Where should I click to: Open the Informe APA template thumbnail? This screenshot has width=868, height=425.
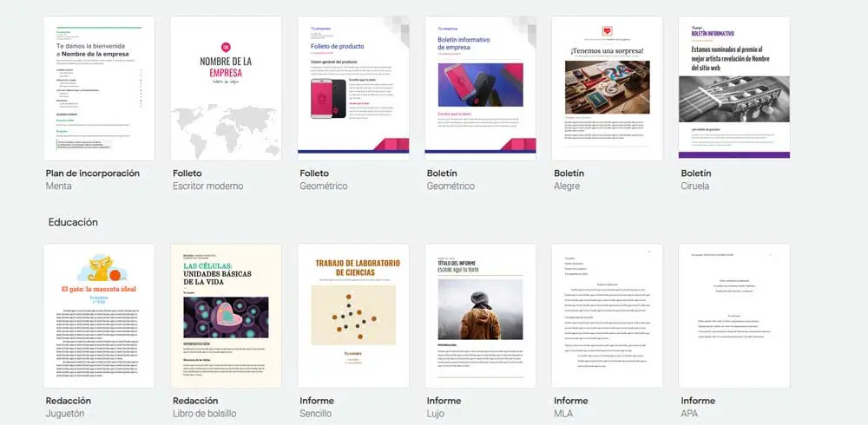pos(734,316)
